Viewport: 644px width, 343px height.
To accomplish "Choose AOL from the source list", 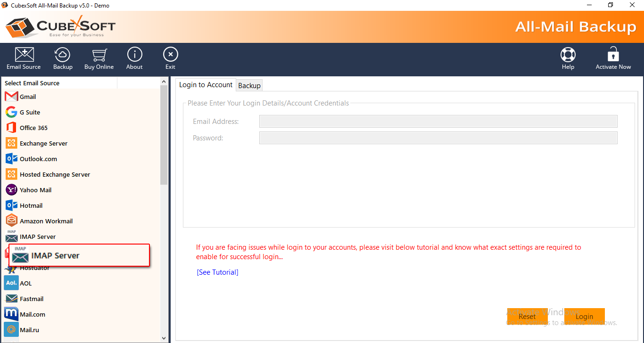I will pos(25,283).
